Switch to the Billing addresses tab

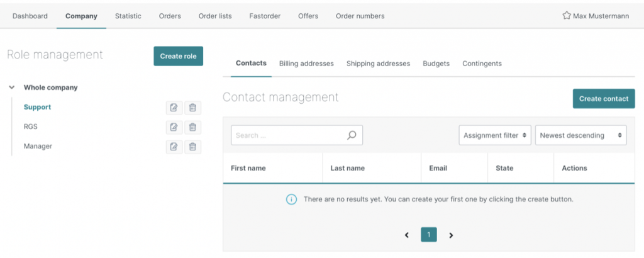pyautogui.click(x=306, y=64)
